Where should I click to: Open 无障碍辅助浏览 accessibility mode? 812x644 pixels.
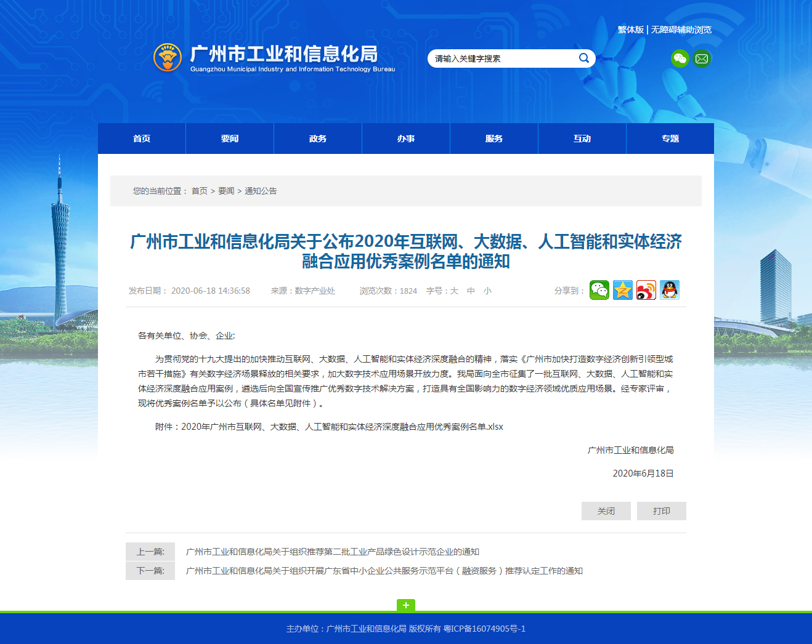681,30
